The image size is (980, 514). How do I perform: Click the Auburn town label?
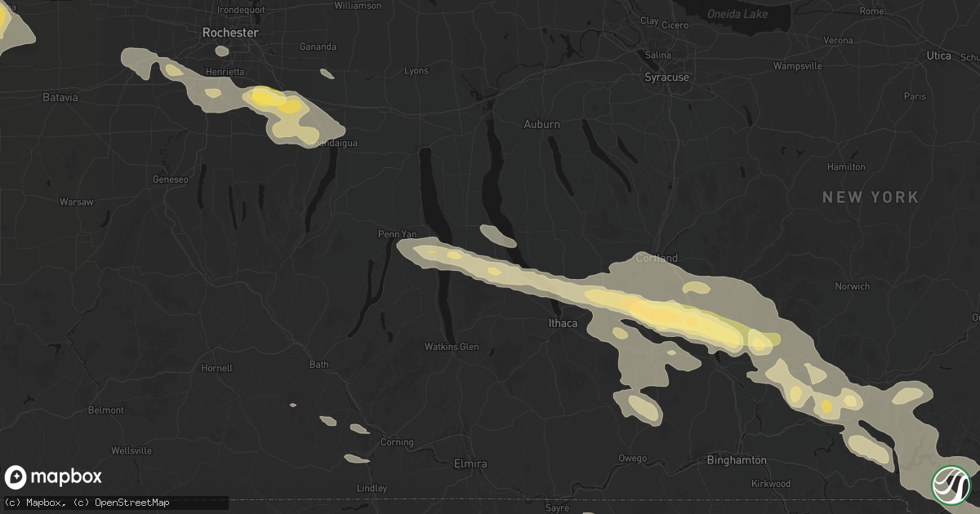tap(541, 125)
